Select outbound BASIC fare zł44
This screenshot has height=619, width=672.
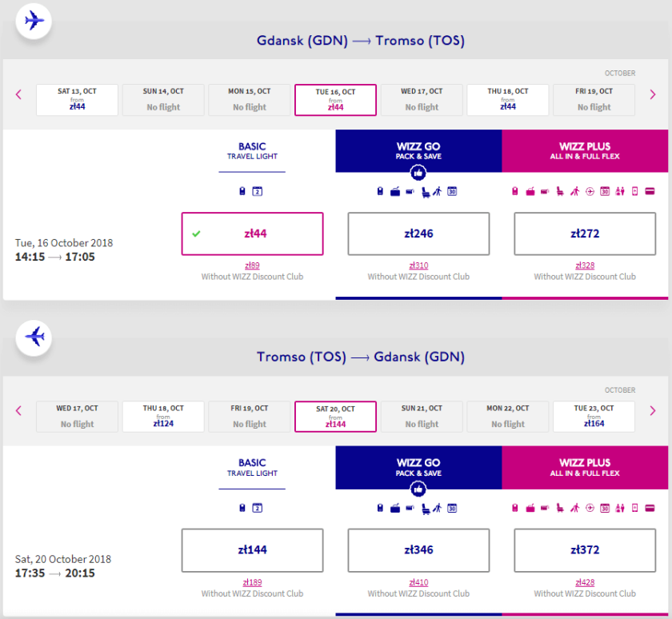coord(252,234)
